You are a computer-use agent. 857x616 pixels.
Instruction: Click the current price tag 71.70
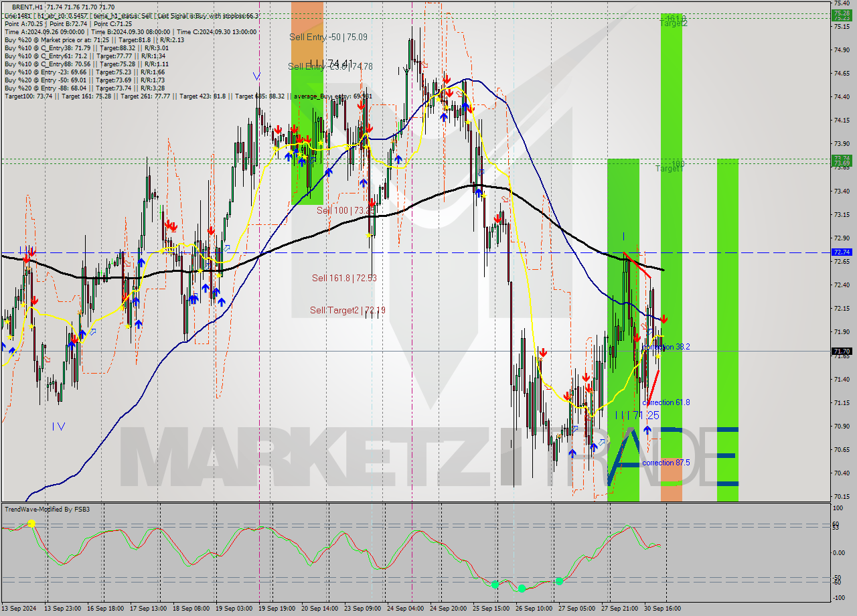842,351
